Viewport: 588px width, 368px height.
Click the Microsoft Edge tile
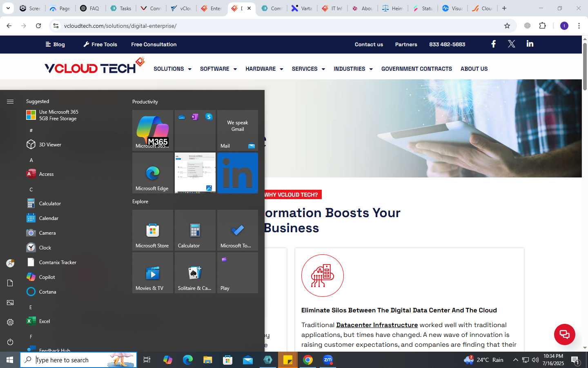[x=153, y=173]
